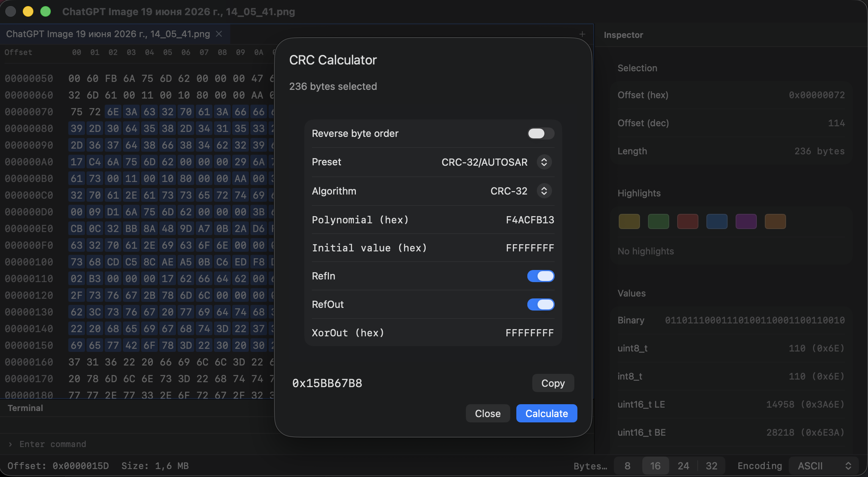Image resolution: width=868 pixels, height=477 pixels.
Task: Add a new tab with plus icon
Action: point(582,34)
